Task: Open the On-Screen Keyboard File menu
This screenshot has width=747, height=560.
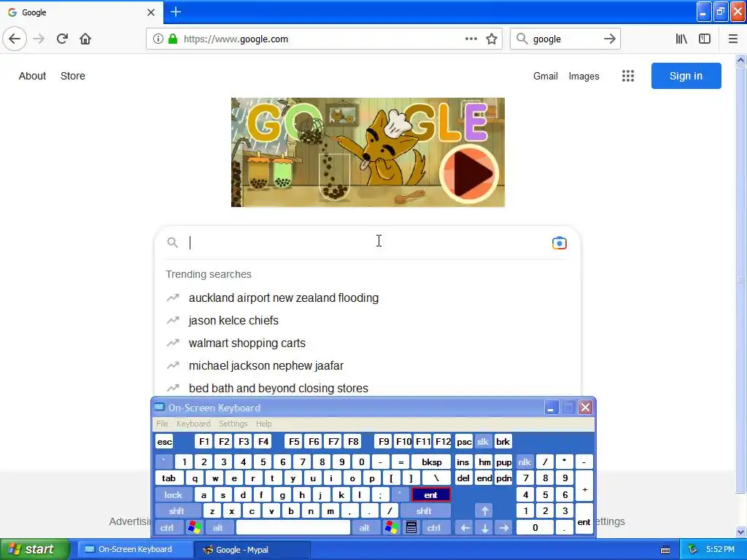Action: point(162,424)
